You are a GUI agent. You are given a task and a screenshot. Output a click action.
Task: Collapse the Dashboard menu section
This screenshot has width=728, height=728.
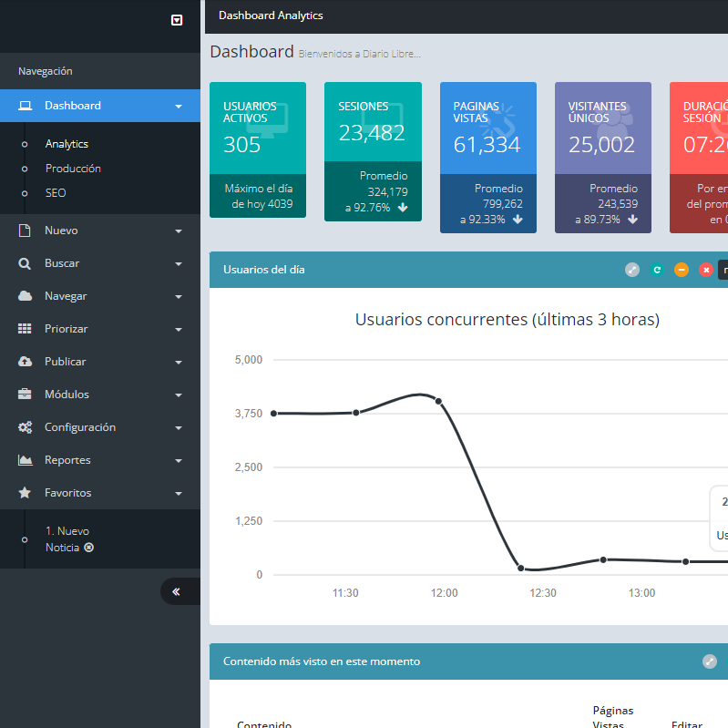(179, 107)
